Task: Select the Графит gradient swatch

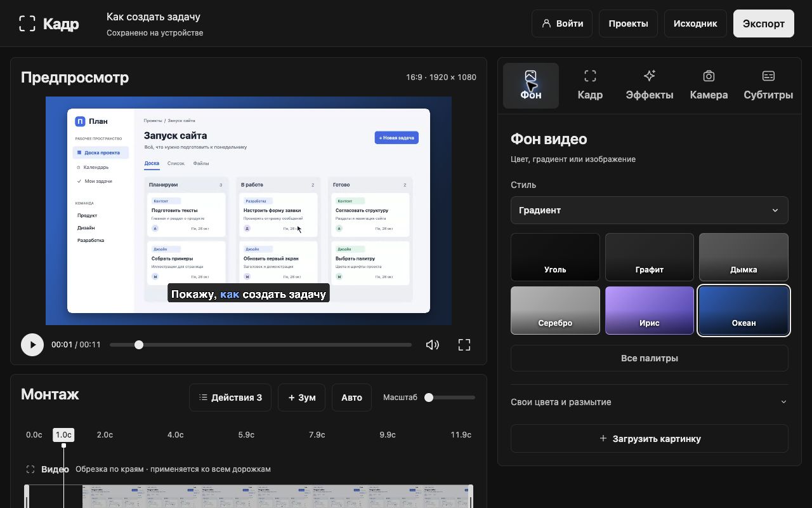Action: [x=650, y=257]
